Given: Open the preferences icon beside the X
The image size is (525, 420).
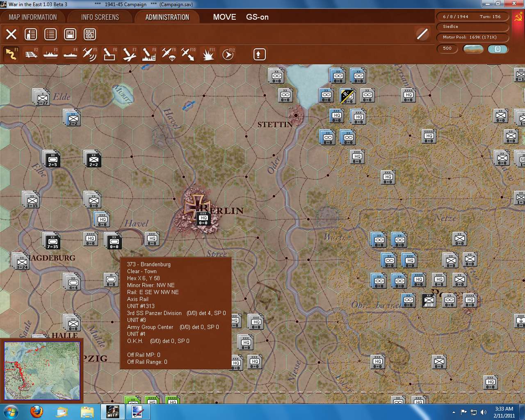Looking at the screenshot, I should pos(31,34).
